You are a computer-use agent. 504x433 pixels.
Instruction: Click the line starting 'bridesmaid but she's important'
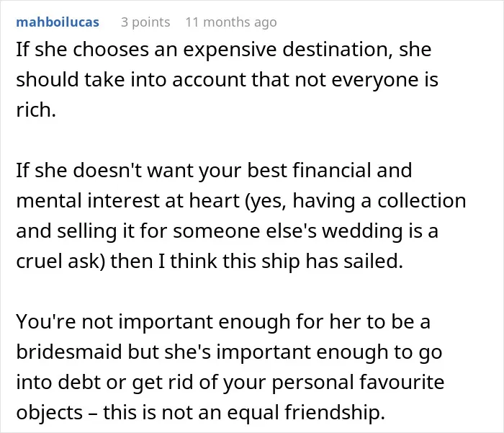point(229,352)
